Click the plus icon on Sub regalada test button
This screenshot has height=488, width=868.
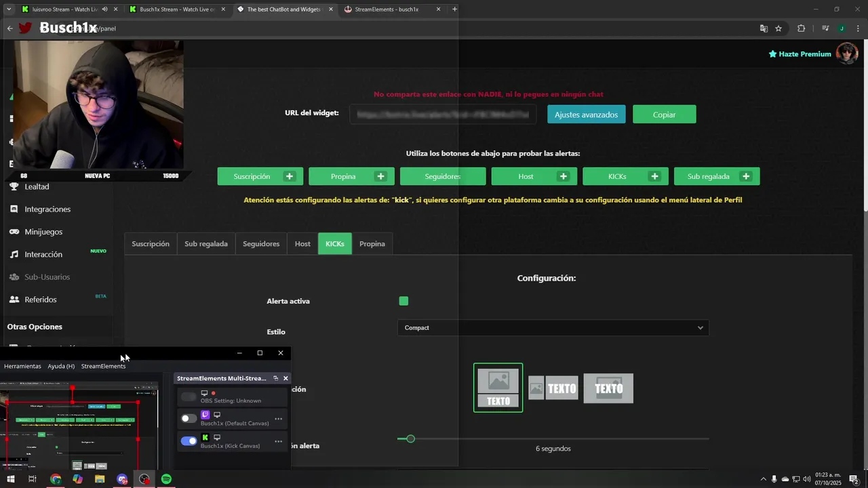tap(746, 176)
